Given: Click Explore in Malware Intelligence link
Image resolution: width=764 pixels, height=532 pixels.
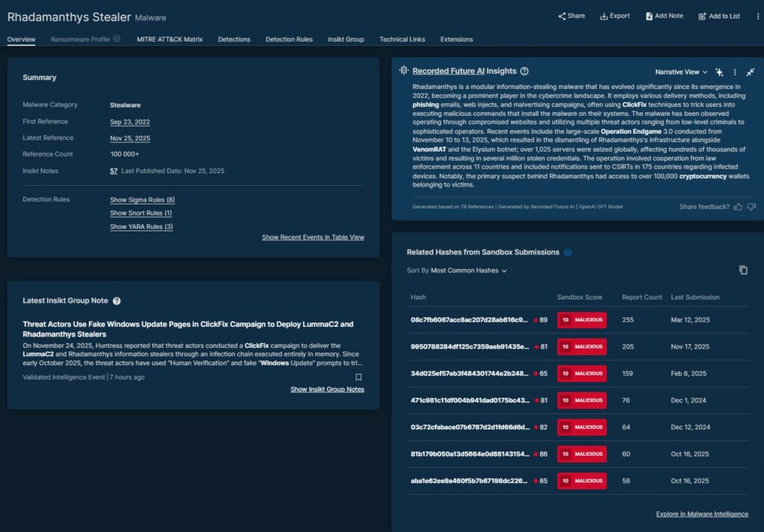Looking at the screenshot, I should point(702,514).
